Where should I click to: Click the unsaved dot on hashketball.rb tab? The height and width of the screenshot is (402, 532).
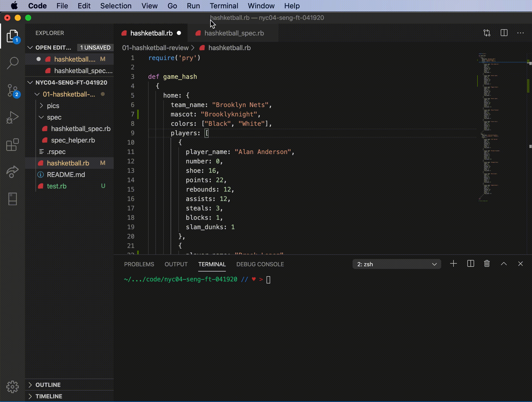179,33
